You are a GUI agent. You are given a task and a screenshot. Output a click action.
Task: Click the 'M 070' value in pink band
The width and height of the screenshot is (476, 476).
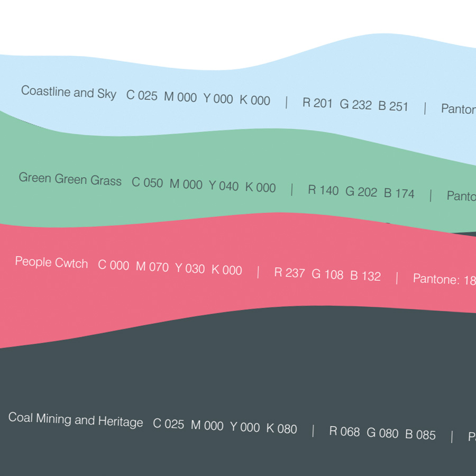152,267
